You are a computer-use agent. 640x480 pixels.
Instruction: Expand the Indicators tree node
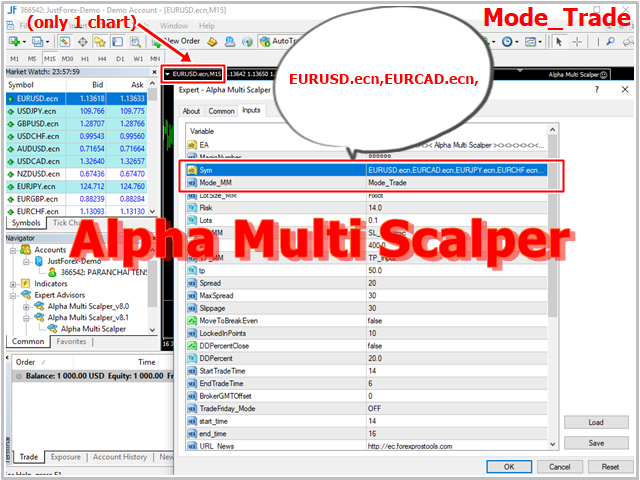tap(13, 284)
